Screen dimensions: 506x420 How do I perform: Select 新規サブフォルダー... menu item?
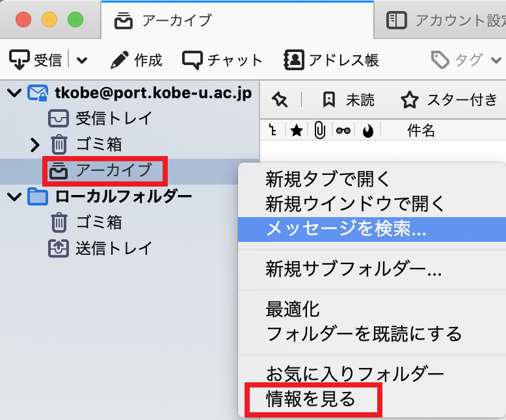372,269
